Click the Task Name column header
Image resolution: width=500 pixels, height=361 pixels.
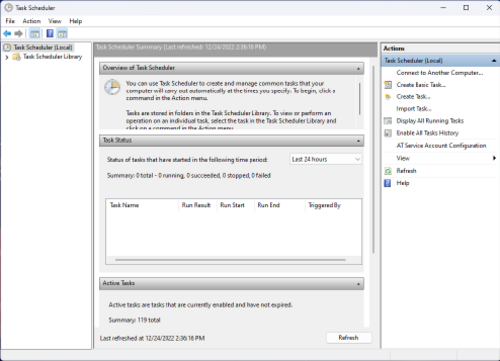pos(142,205)
